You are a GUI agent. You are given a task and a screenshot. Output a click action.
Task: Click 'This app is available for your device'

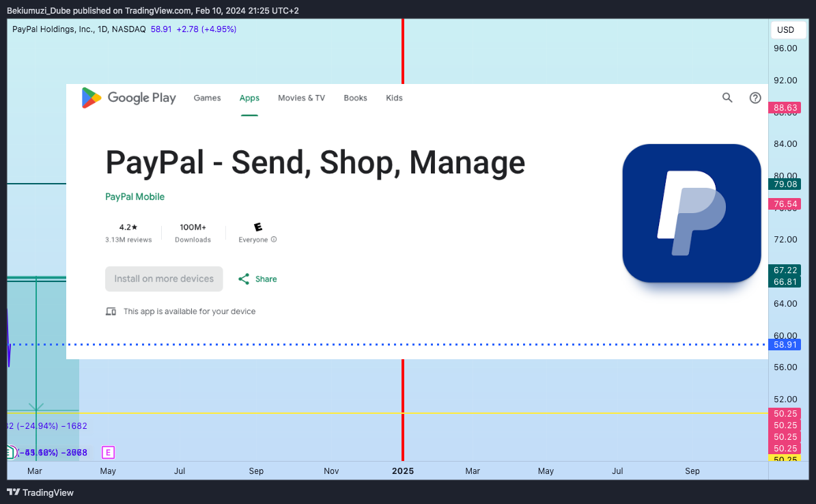coord(189,311)
